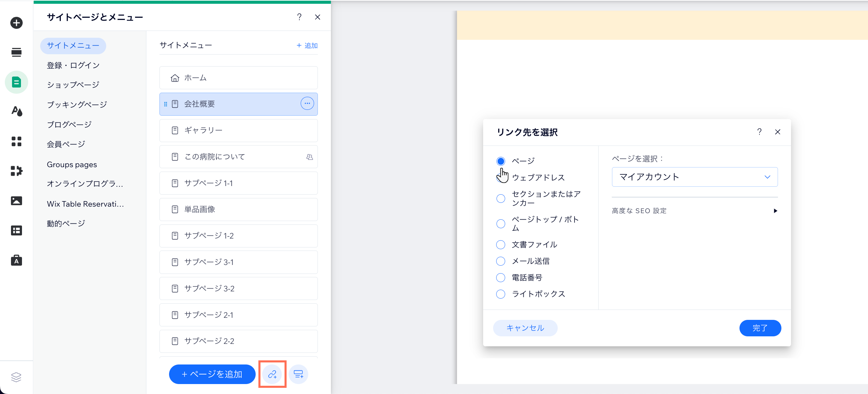
Task: Click the Add Elements plus icon
Action: [x=16, y=23]
